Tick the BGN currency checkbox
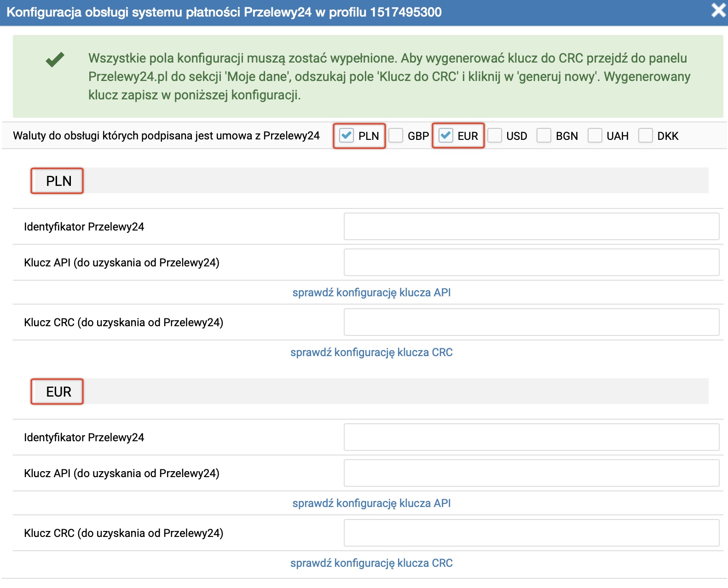The width and height of the screenshot is (728, 588). [544, 136]
